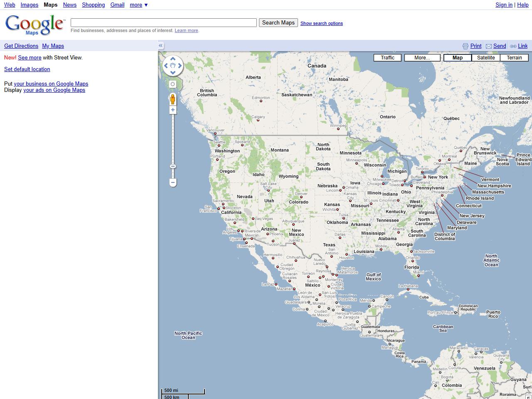The width and height of the screenshot is (532, 399).
Task: Click the Texas label on map
Action: click(x=329, y=245)
